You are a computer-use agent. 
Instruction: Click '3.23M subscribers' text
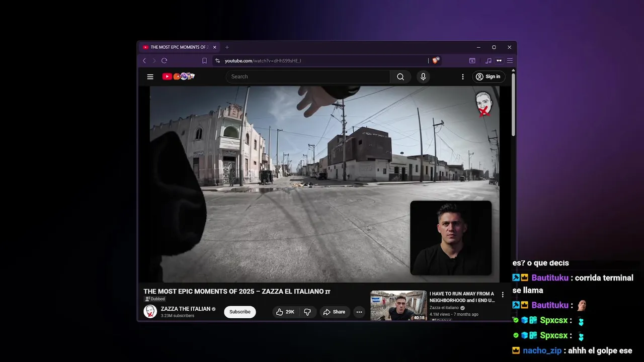point(178,316)
